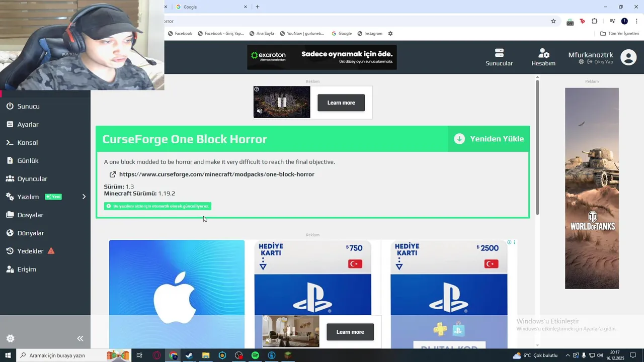
Task: Show hidden system tray icons
Action: pyautogui.click(x=568, y=355)
